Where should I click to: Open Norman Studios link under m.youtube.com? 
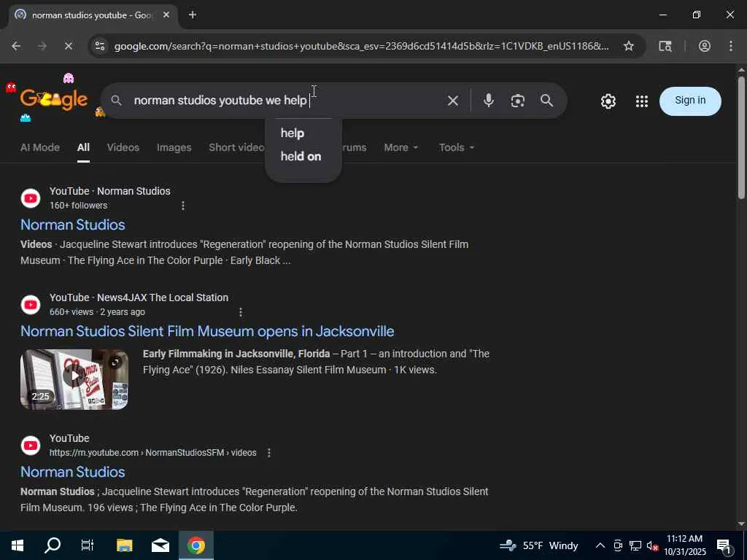click(73, 472)
